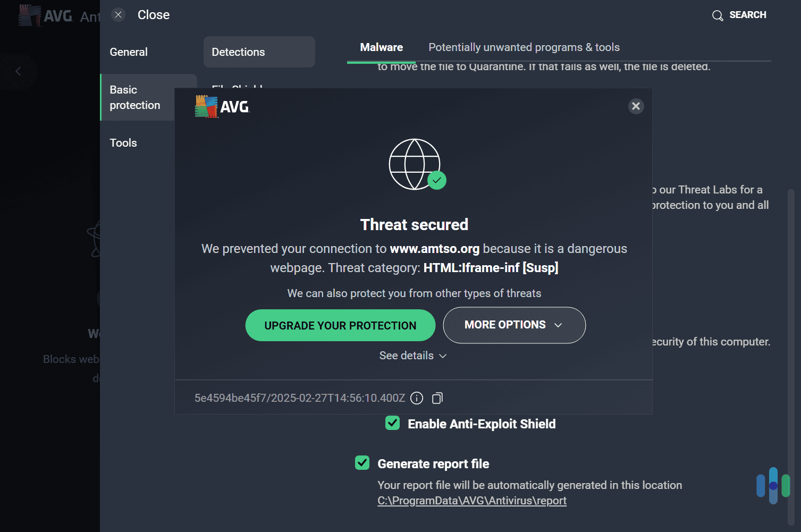
Task: Click Upgrade Your Protection
Action: click(340, 325)
